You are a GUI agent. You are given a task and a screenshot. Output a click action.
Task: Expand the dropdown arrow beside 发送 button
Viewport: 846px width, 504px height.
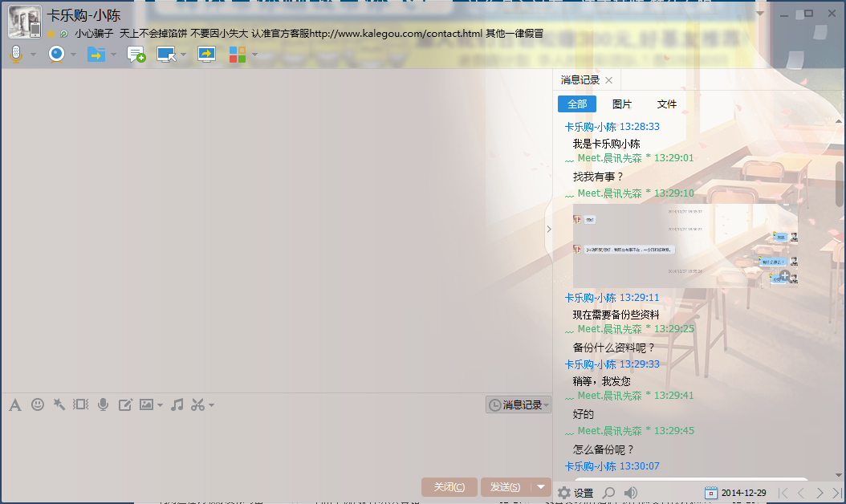[543, 487]
